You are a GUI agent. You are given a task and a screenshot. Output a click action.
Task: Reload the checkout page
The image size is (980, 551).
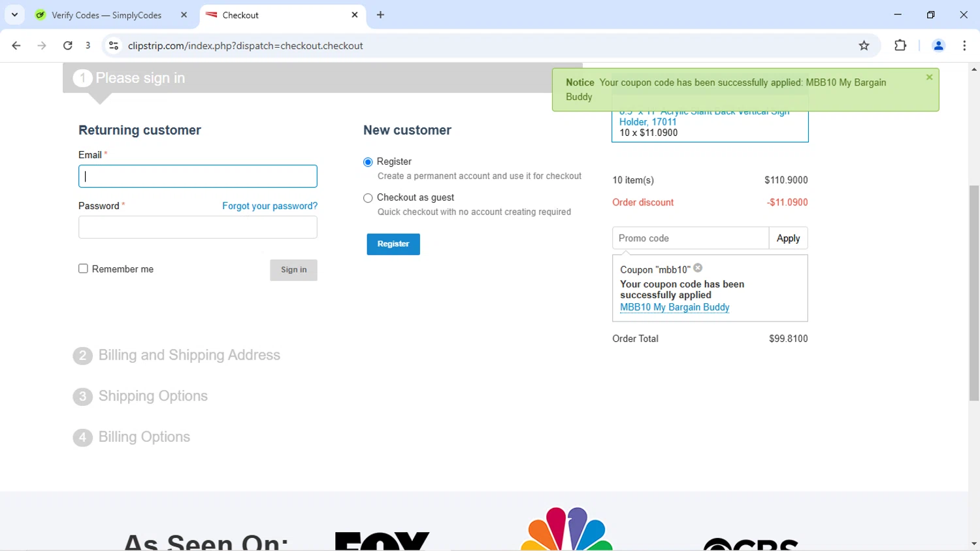(67, 46)
